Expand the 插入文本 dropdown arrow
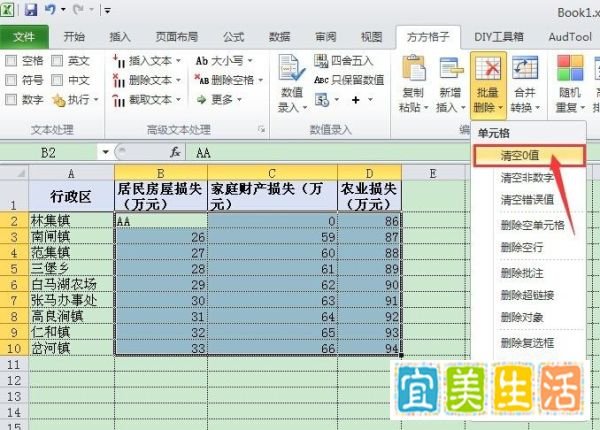Screen dimensions: 600x430 178,61
